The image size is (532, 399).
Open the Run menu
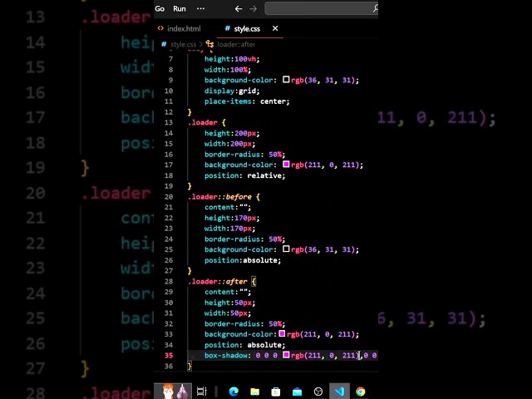coord(180,9)
